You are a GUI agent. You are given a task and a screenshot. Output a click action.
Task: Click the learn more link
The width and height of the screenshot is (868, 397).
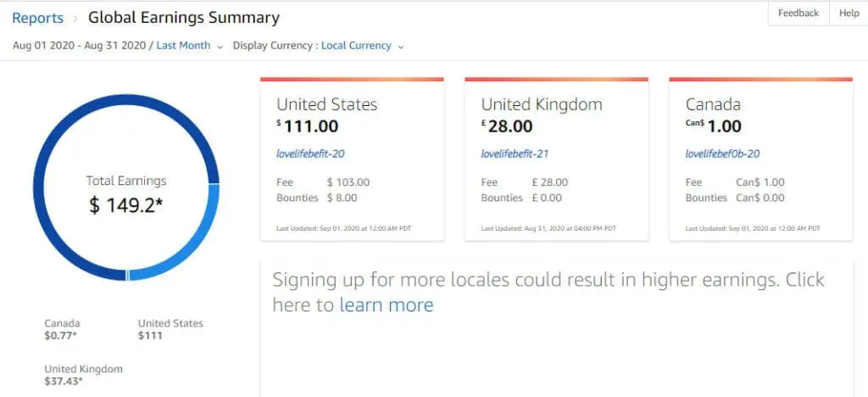pos(387,305)
